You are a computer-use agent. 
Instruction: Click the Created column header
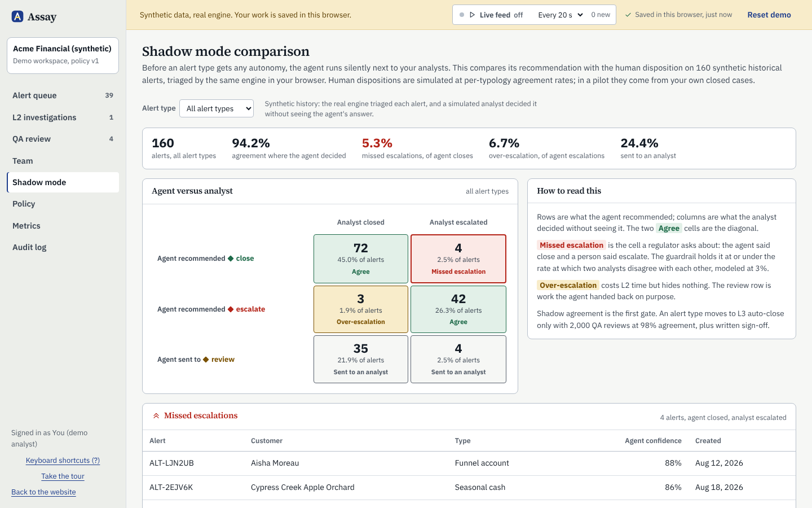click(708, 441)
